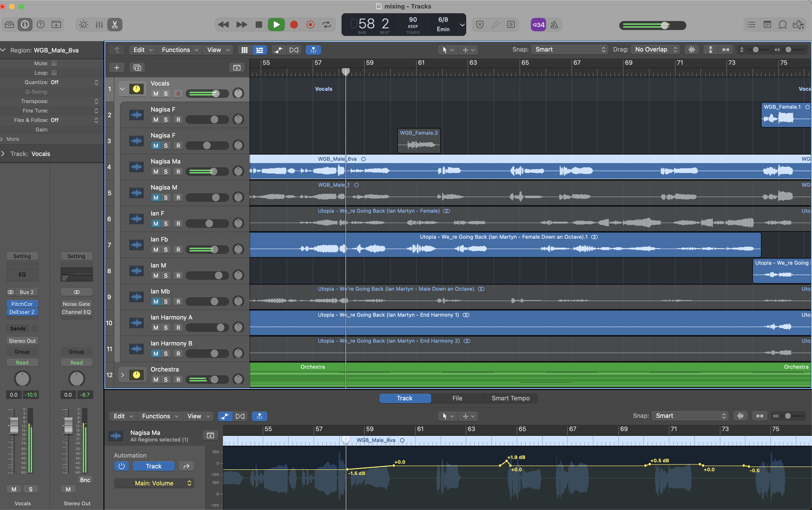Click the Bnc bounce button
This screenshot has width=812, height=510.
pos(85,480)
